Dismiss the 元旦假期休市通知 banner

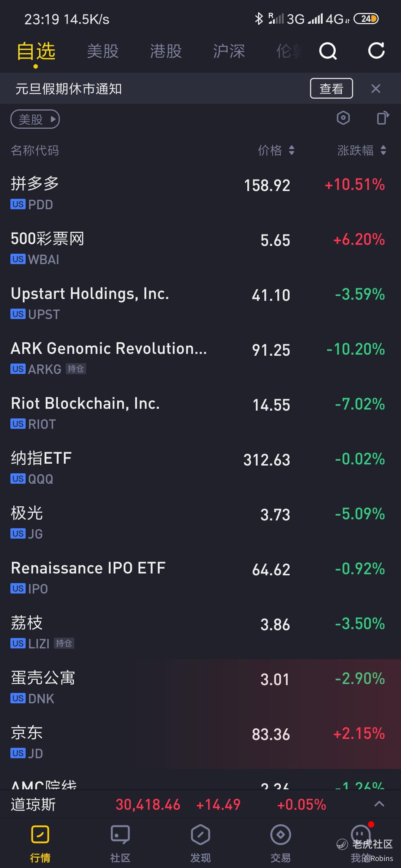(376, 88)
